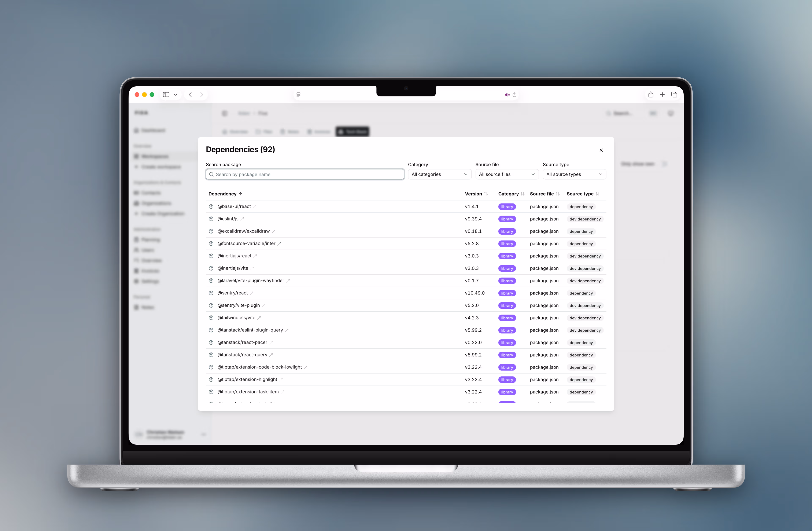812x531 pixels.
Task: Open external link icon for @tiptap/extension-code-block-lowlight
Action: 306,367
